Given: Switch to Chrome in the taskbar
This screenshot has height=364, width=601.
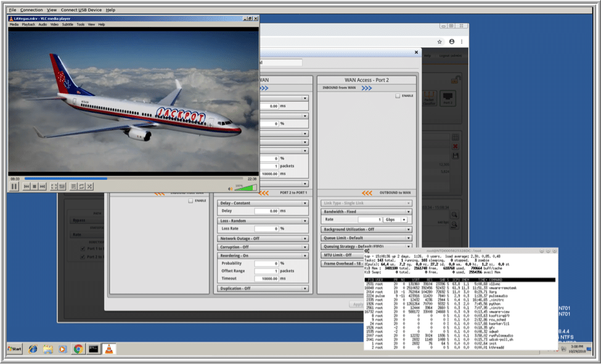Looking at the screenshot, I should (x=78, y=349).
